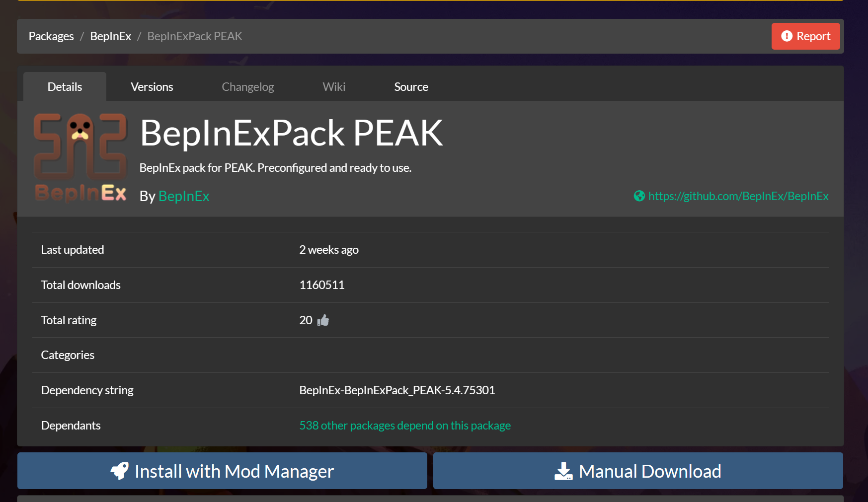Click the total downloads value 1160511
This screenshot has width=868, height=502.
coord(322,285)
